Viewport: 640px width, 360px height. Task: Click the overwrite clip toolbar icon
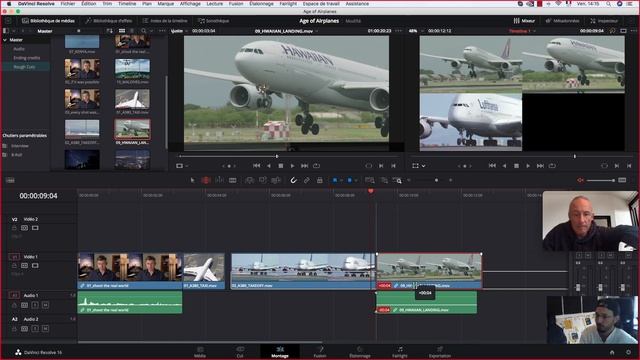pos(262,180)
